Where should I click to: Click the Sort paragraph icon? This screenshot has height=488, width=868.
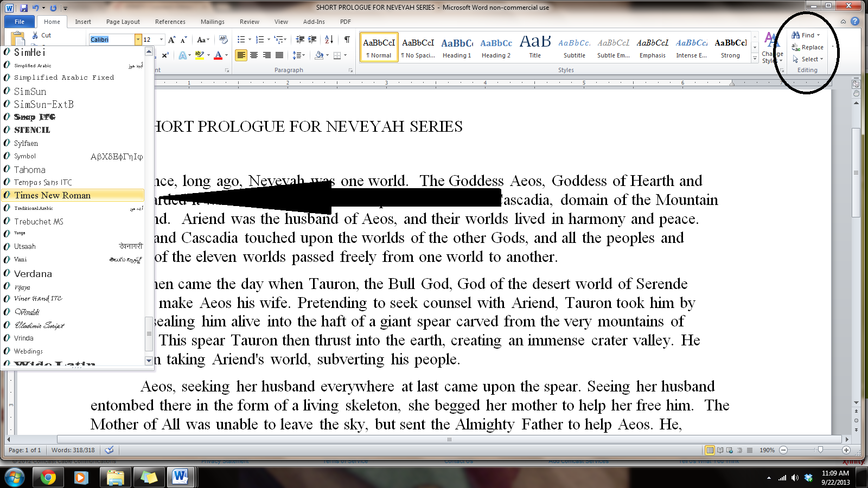click(329, 40)
